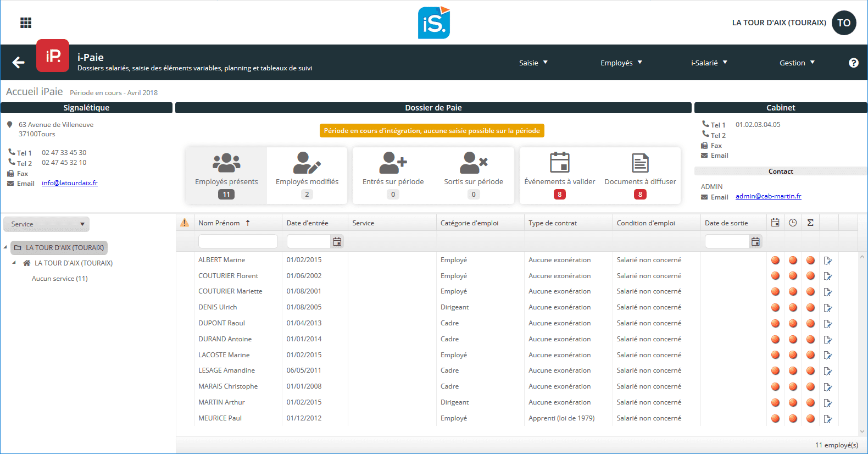Sort by Condition d'emploi column
Screen dimensions: 868x454
pos(646,223)
